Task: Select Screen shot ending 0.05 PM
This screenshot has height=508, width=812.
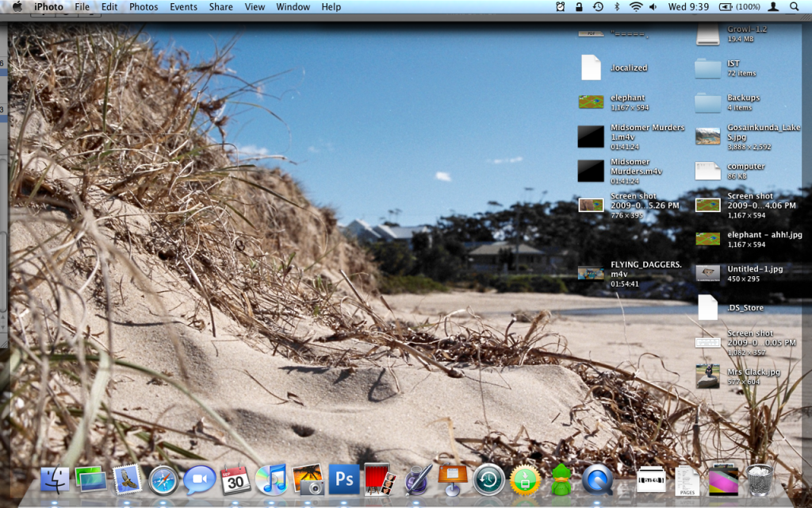Action: tap(707, 342)
